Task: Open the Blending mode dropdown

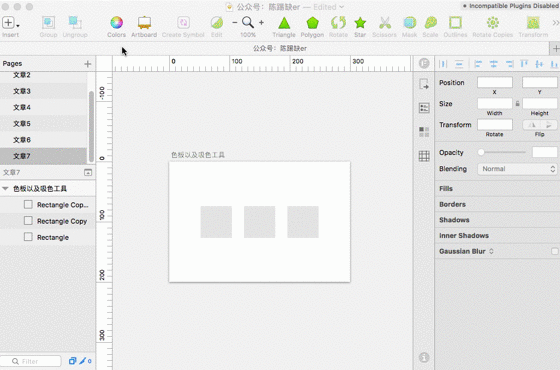Action: (x=517, y=169)
